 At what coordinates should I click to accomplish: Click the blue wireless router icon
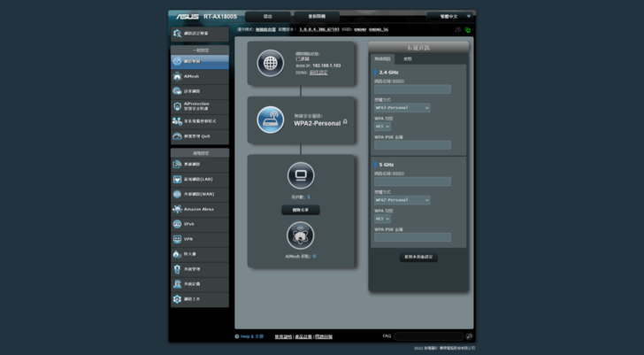coord(271,120)
